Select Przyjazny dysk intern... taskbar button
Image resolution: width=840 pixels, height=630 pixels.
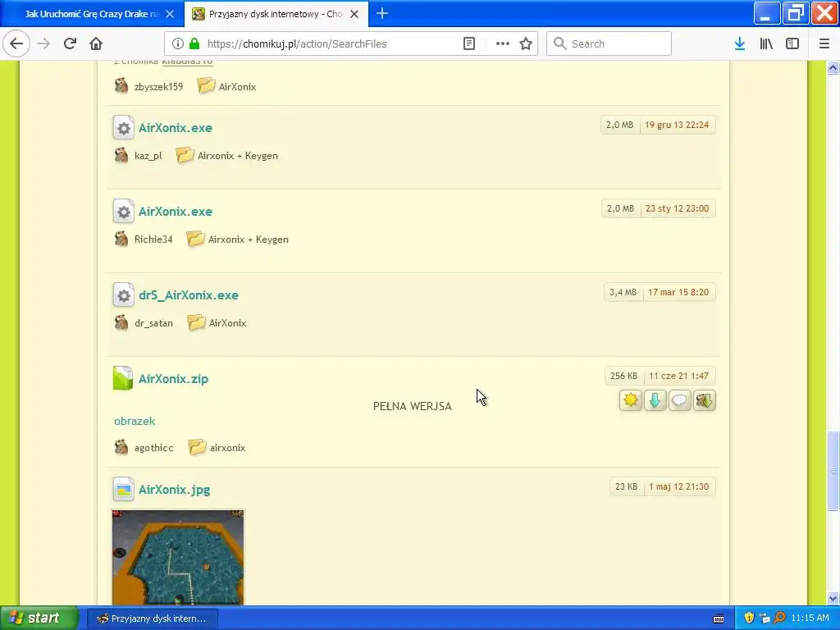[x=153, y=619]
